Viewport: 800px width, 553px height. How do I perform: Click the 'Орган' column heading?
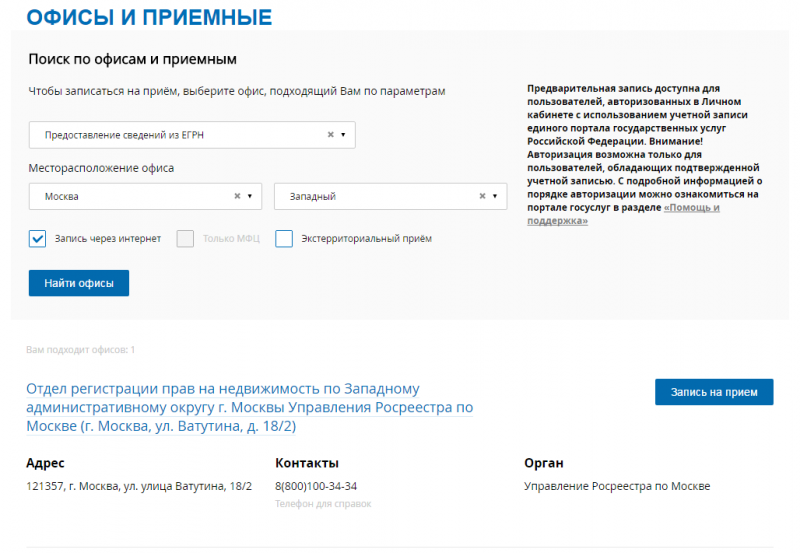(544, 463)
